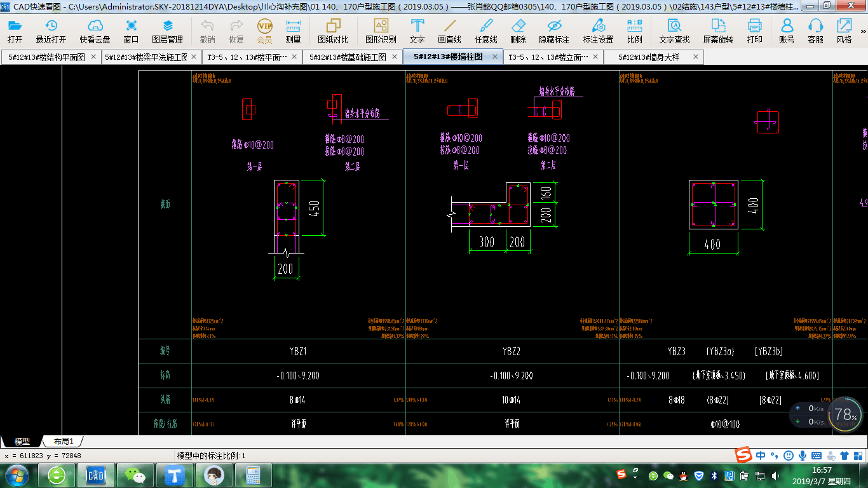868x488 pixels.
Task: Click the [YBZ3b] label in drawing
Action: point(768,351)
